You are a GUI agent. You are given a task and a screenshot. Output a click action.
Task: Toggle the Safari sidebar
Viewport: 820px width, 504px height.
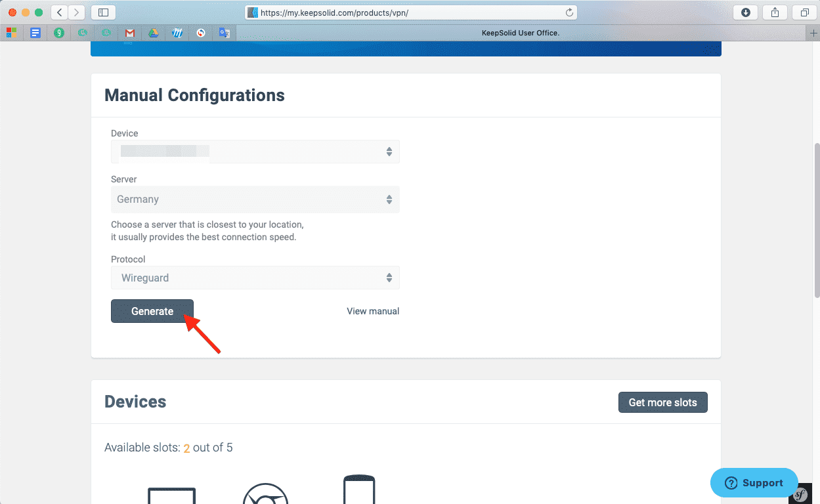103,12
